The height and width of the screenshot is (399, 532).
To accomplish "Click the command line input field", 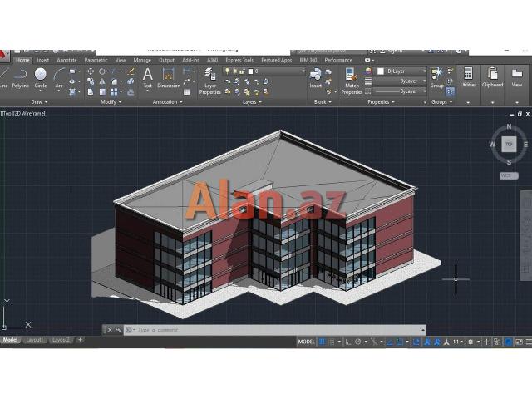I will pyautogui.click(x=275, y=330).
